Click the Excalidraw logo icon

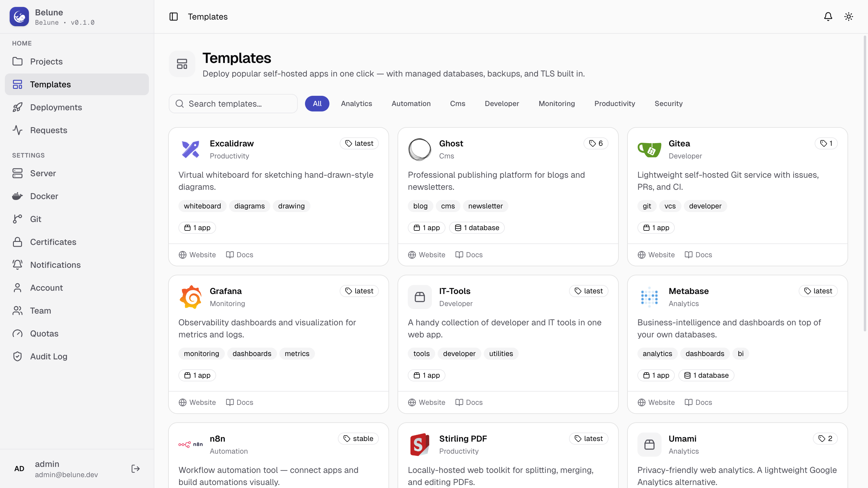[x=190, y=149]
